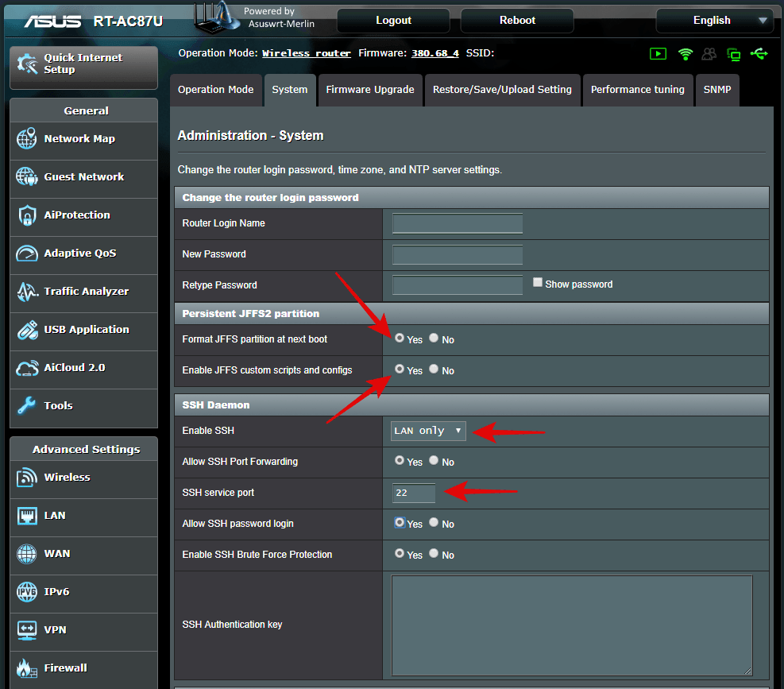Viewport: 784px width, 689px height.
Task: Click the General sidebar heading
Action: [x=86, y=110]
